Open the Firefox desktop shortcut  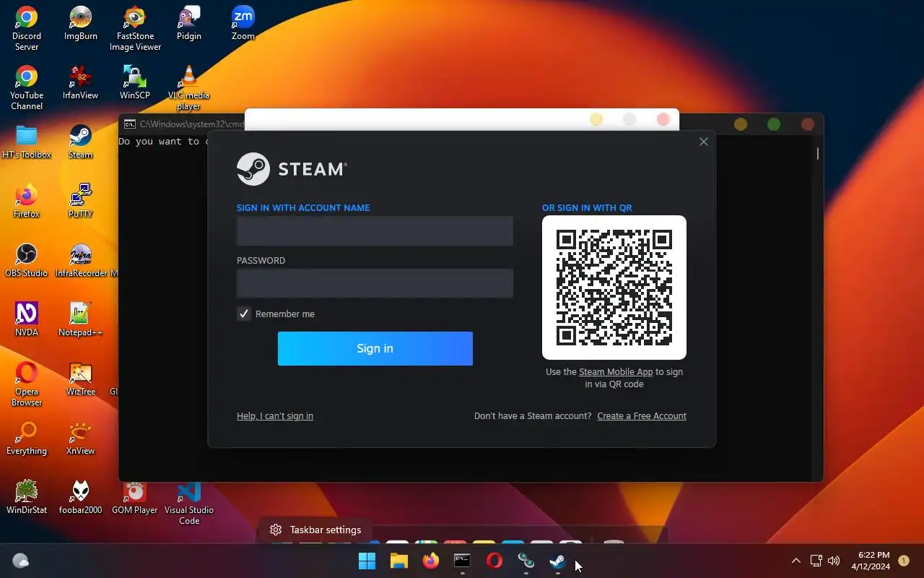coord(27,202)
